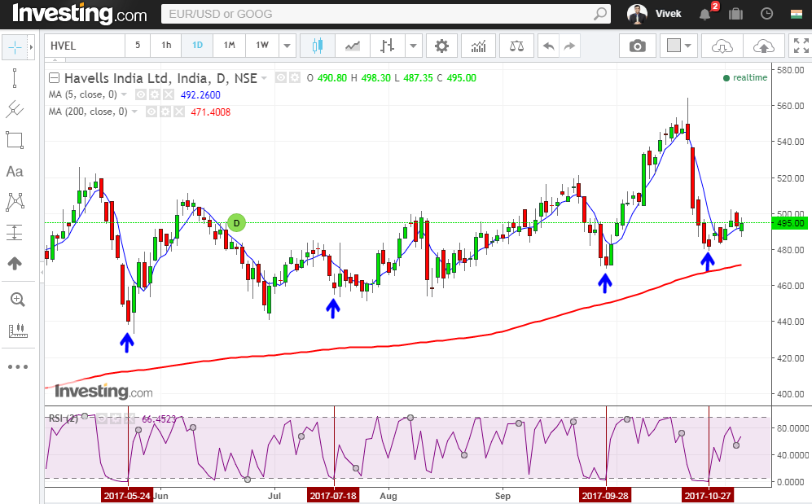Select the price range ruler tool
The image size is (812, 504).
pos(18,330)
